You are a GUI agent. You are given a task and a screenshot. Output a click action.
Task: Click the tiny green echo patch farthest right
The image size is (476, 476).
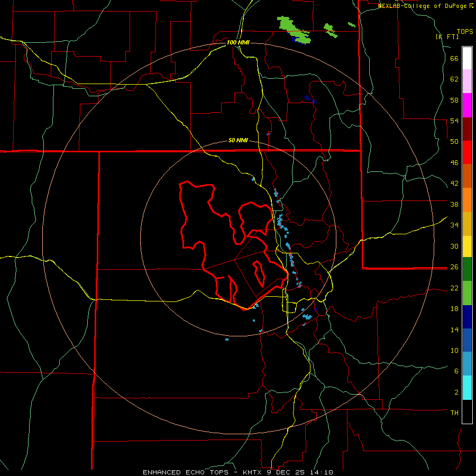[x=352, y=24]
